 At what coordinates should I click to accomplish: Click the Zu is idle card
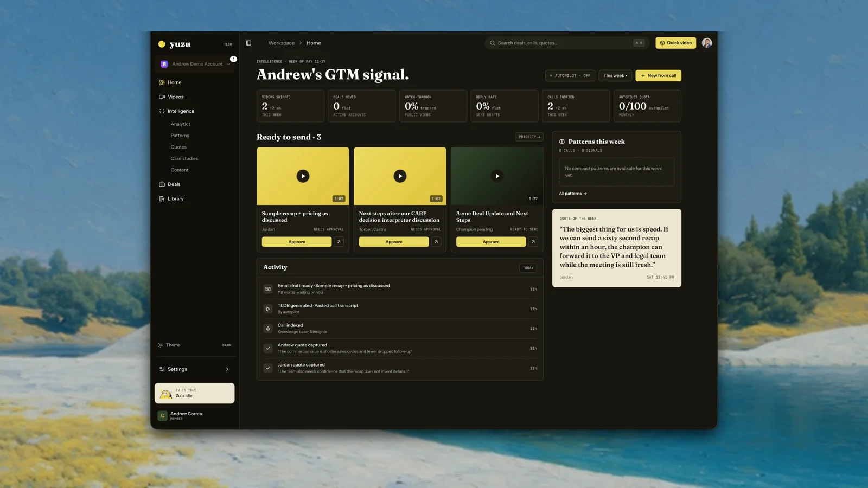[x=195, y=393]
